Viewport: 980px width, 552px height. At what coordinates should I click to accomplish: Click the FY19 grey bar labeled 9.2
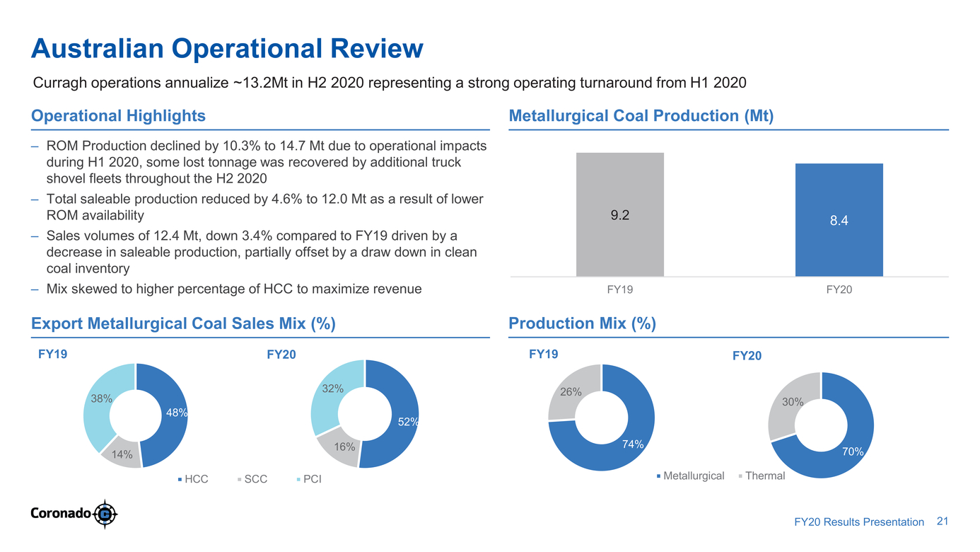click(620, 214)
